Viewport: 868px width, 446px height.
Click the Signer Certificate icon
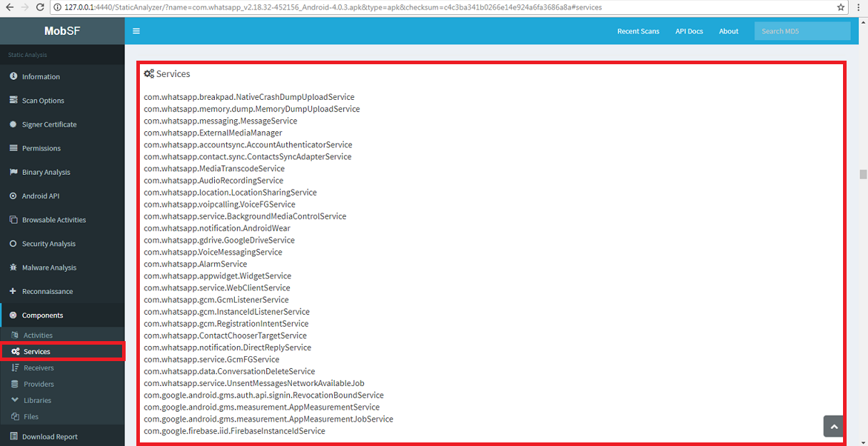pyautogui.click(x=14, y=124)
